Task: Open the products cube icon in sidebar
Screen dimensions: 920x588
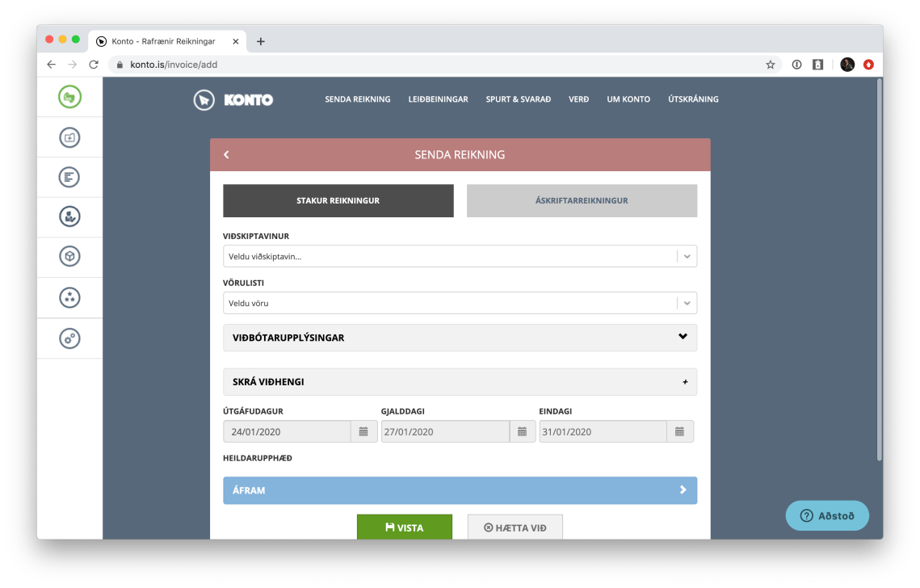Action: coord(69,257)
